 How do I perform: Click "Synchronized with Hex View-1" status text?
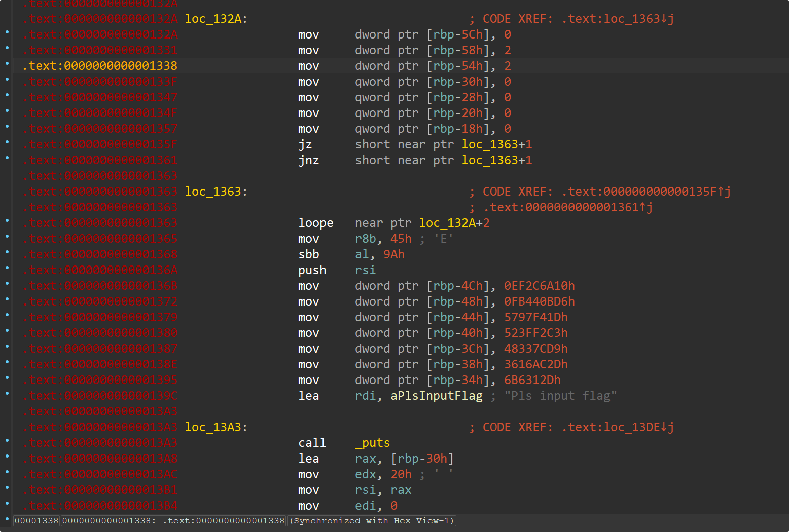(372, 521)
